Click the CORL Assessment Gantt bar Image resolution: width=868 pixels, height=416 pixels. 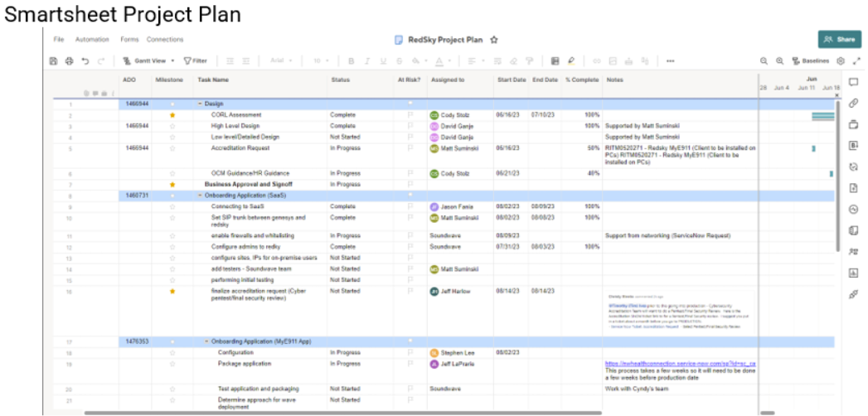(x=822, y=116)
